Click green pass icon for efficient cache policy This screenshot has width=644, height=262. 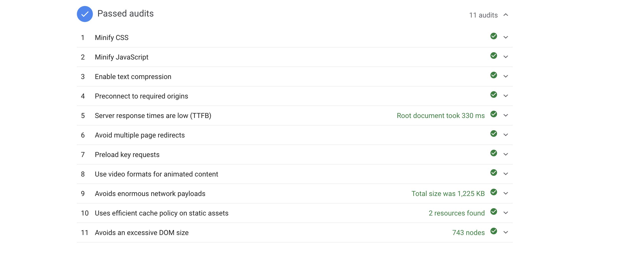[x=493, y=212]
